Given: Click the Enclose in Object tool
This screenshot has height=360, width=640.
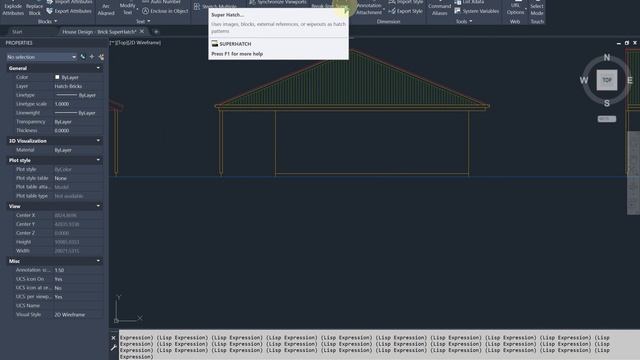Looking at the screenshot, I should [x=165, y=11].
